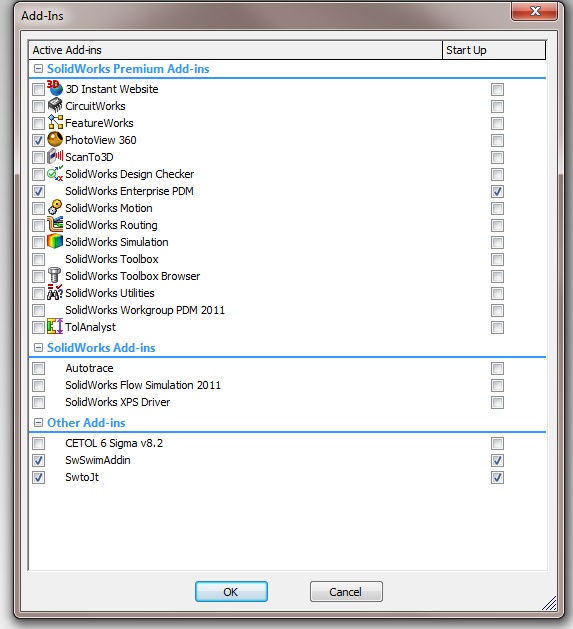The width and height of the screenshot is (573, 629).
Task: Uncheck the SwSwimAddin active checkbox
Action: click(x=39, y=461)
